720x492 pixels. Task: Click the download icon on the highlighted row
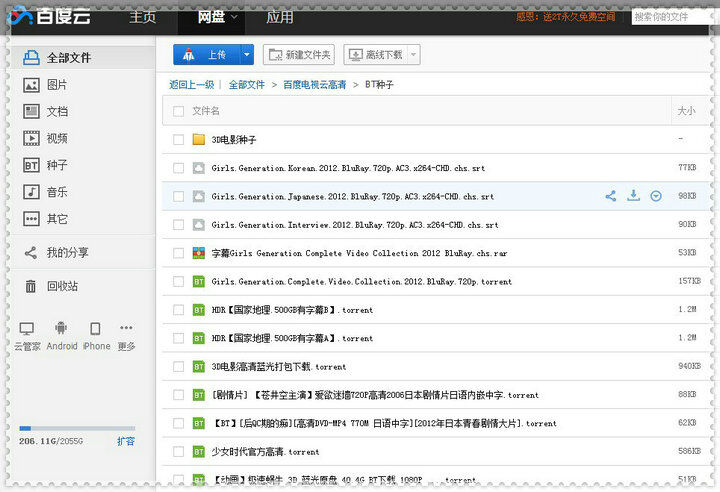coord(633,196)
